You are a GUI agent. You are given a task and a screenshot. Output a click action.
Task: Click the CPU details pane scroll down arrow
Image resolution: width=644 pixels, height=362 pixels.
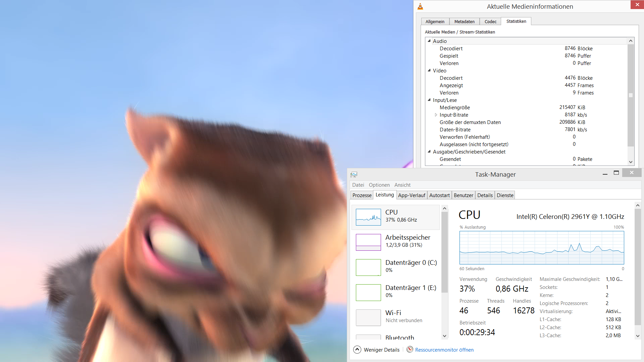click(638, 336)
